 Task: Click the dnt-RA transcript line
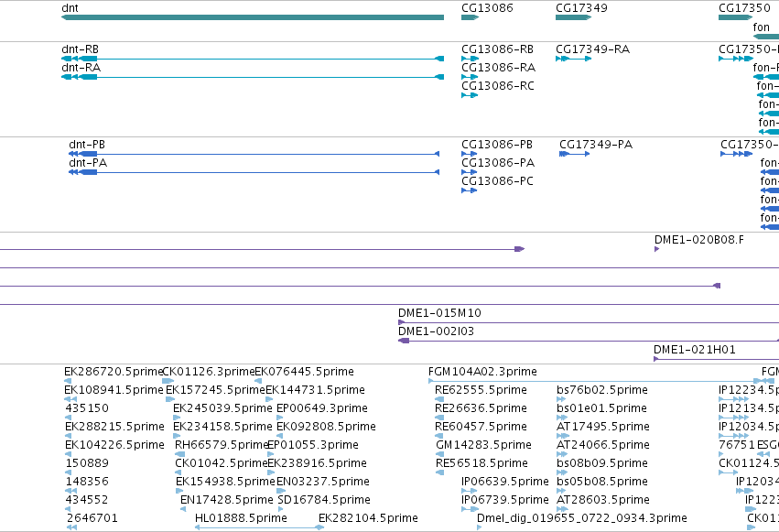[253, 77]
